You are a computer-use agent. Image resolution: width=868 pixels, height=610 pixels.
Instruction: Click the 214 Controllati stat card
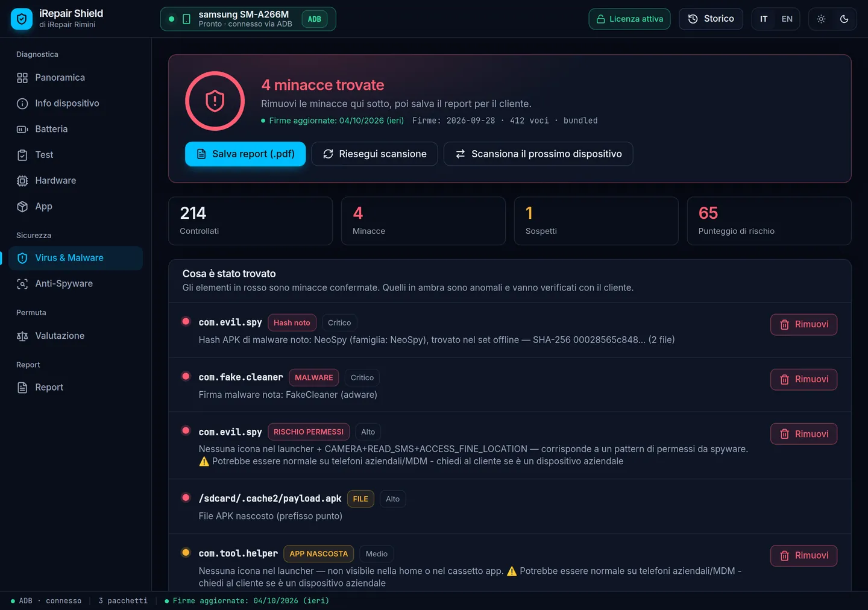250,221
